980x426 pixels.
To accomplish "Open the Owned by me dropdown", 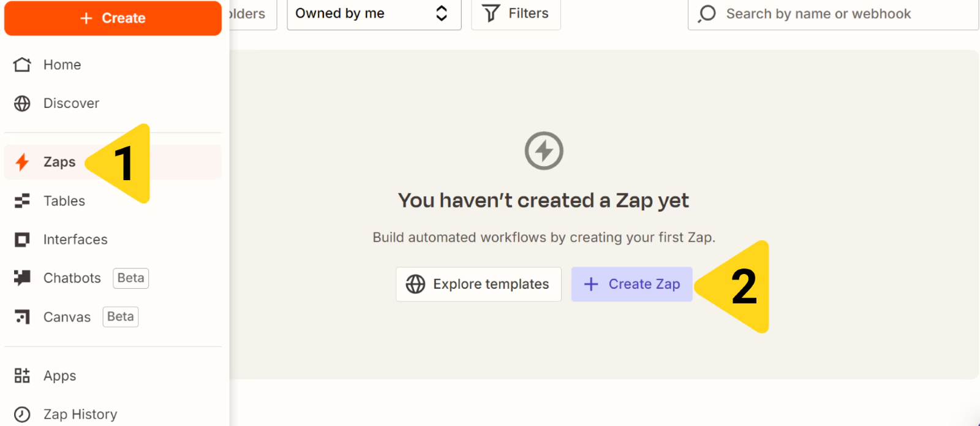I will pos(374,15).
